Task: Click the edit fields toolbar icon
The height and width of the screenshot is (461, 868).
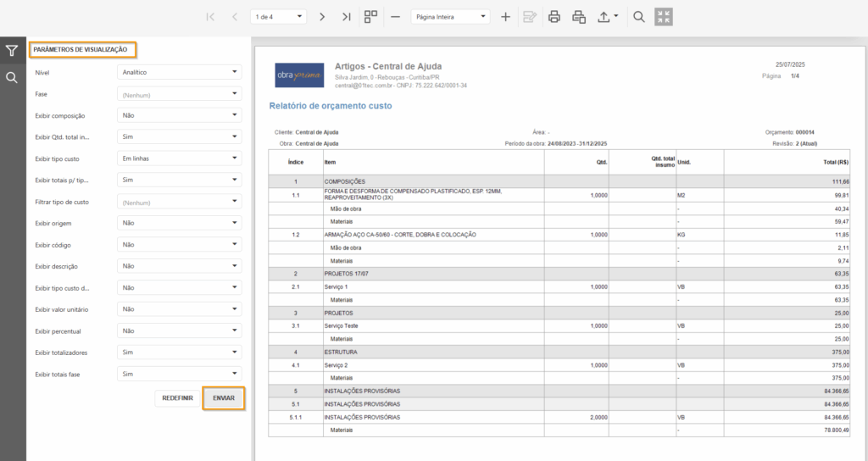Action: pos(530,17)
